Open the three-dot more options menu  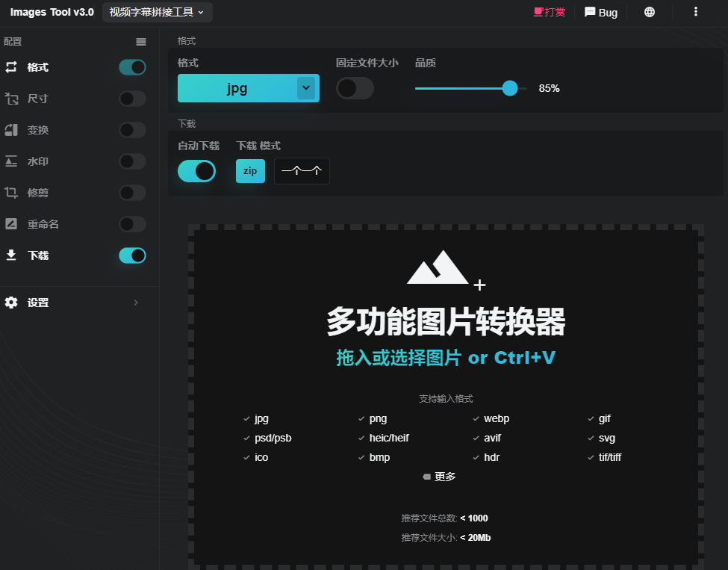(695, 12)
